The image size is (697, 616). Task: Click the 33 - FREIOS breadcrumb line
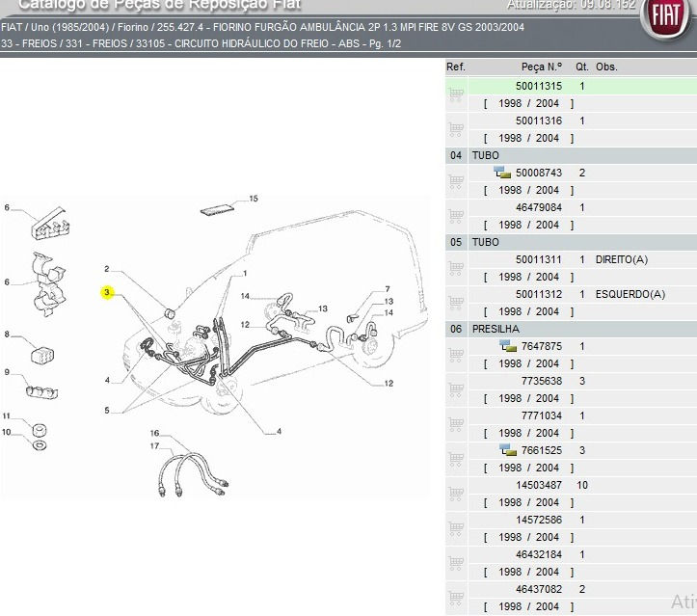201,43
